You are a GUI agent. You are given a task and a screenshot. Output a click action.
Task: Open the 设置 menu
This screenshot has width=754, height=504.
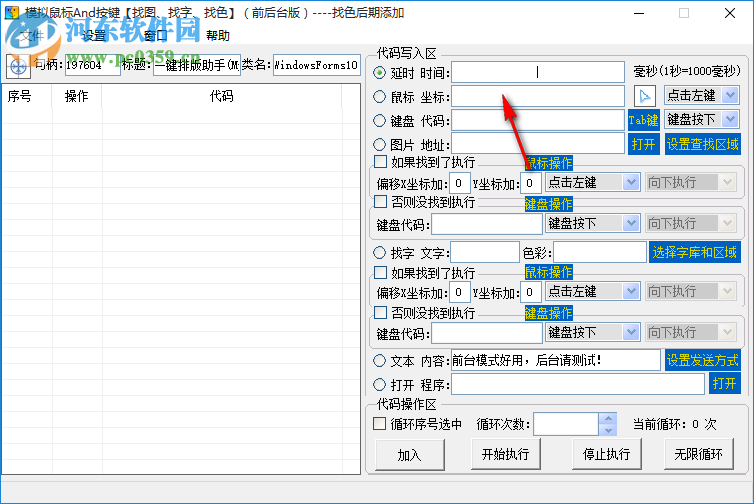(93, 36)
